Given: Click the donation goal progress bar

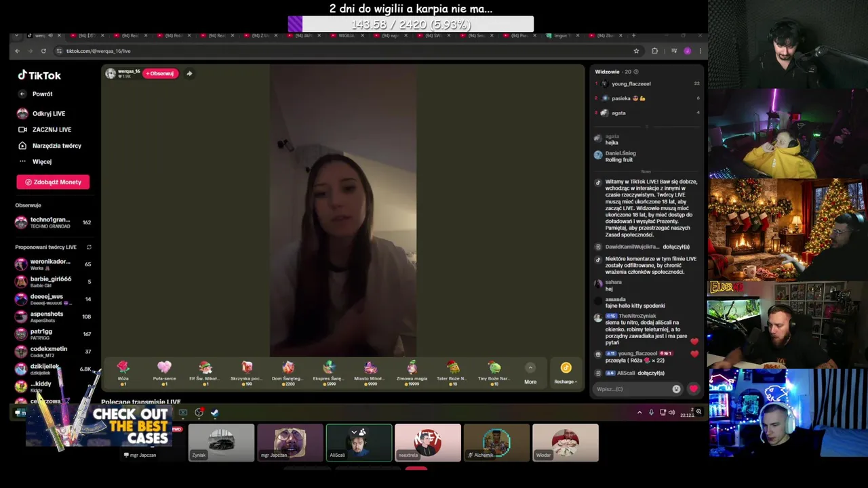Looking at the screenshot, I should click(411, 24).
